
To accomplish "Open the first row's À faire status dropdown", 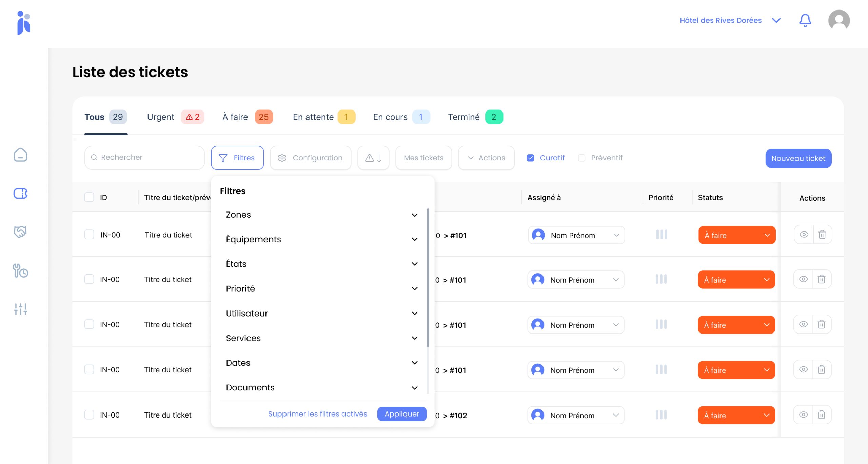I will coord(737,235).
